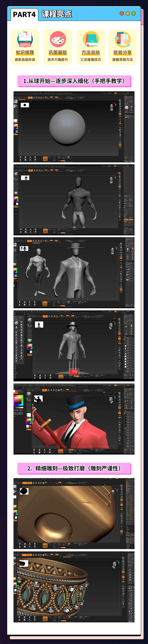Pick a color in muscular-figure screenshot's color square
Image resolution: width=148 pixels, height=644 pixels.
coord(16,199)
